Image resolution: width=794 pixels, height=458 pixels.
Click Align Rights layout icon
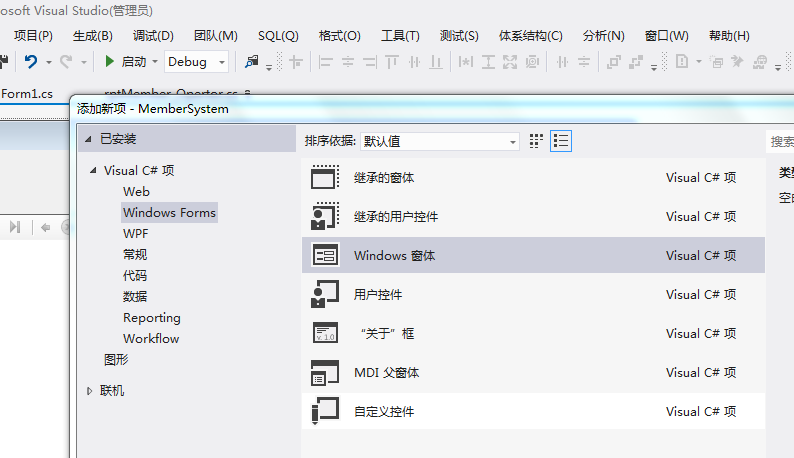(x=370, y=62)
